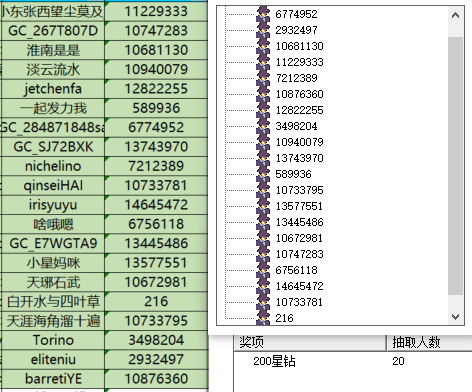This screenshot has height=392, width=472.
Task: Select winner list entry 11229333
Action: pos(299,62)
